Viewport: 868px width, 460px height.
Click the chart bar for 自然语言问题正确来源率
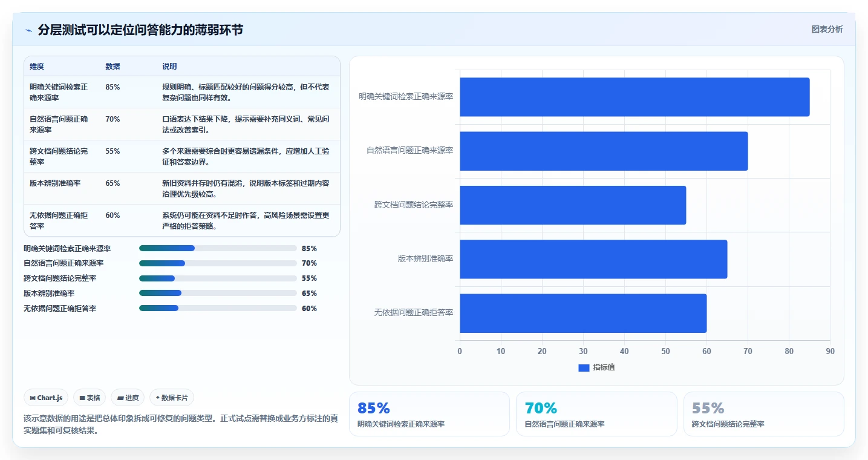pyautogui.click(x=604, y=151)
